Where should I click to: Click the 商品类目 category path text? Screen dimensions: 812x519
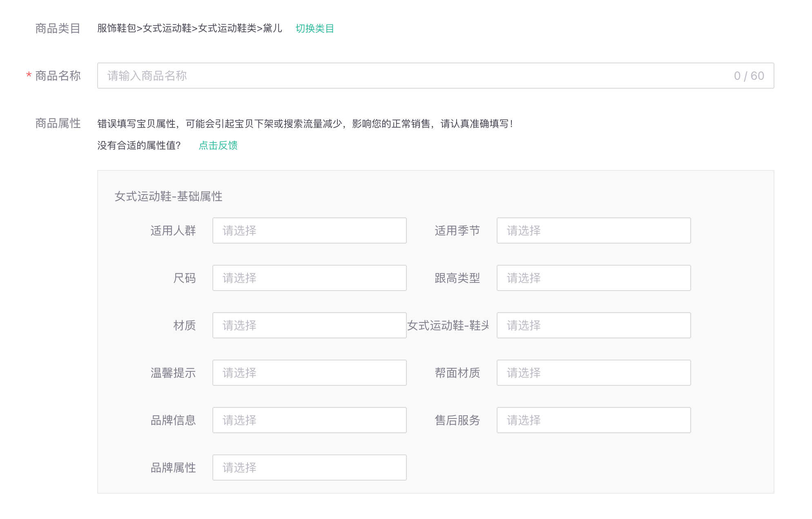pos(190,28)
